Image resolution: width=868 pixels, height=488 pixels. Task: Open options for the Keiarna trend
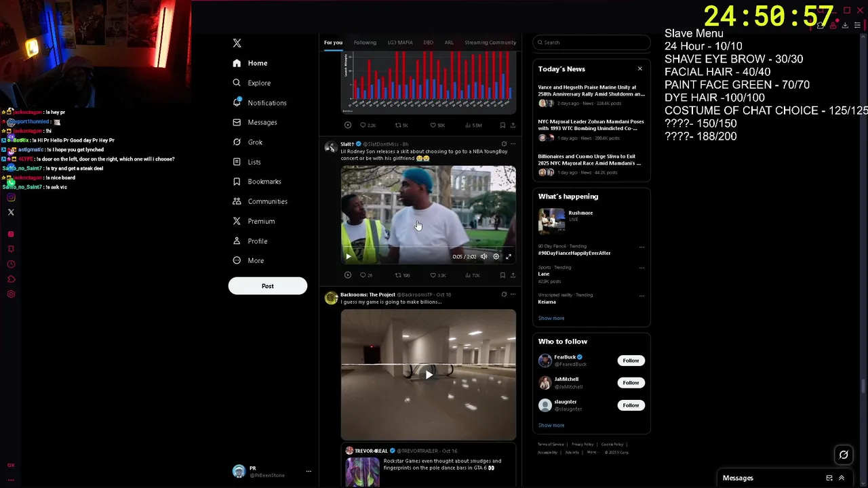[642, 296]
